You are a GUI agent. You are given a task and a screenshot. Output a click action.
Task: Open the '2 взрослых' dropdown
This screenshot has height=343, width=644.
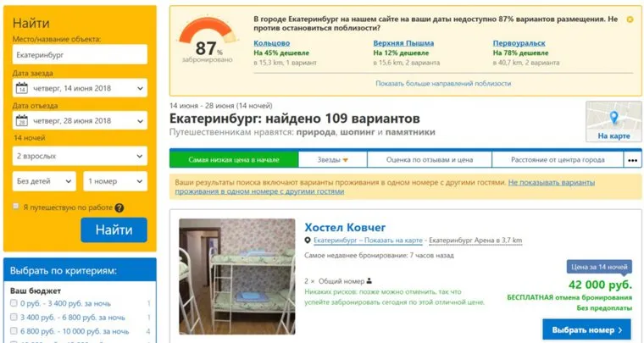pos(80,156)
